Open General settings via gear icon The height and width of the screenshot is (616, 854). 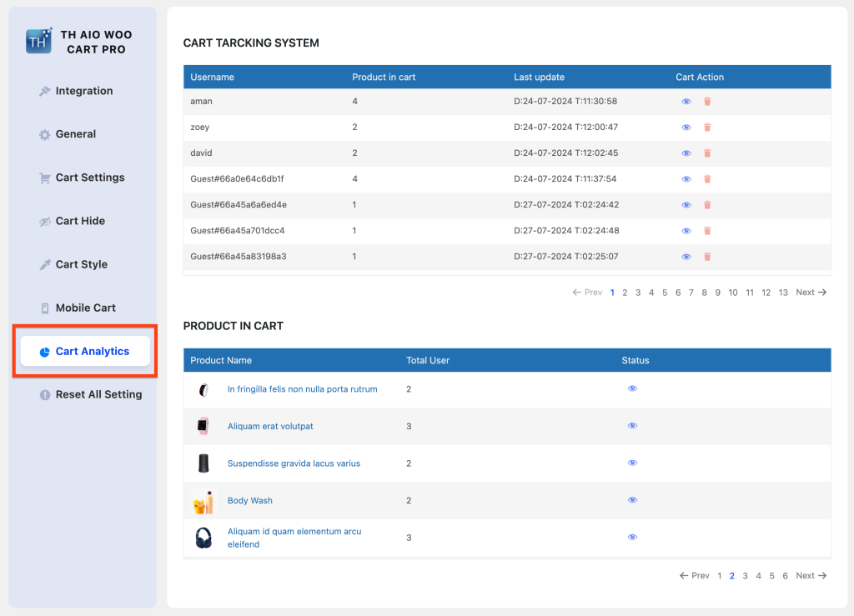point(42,134)
